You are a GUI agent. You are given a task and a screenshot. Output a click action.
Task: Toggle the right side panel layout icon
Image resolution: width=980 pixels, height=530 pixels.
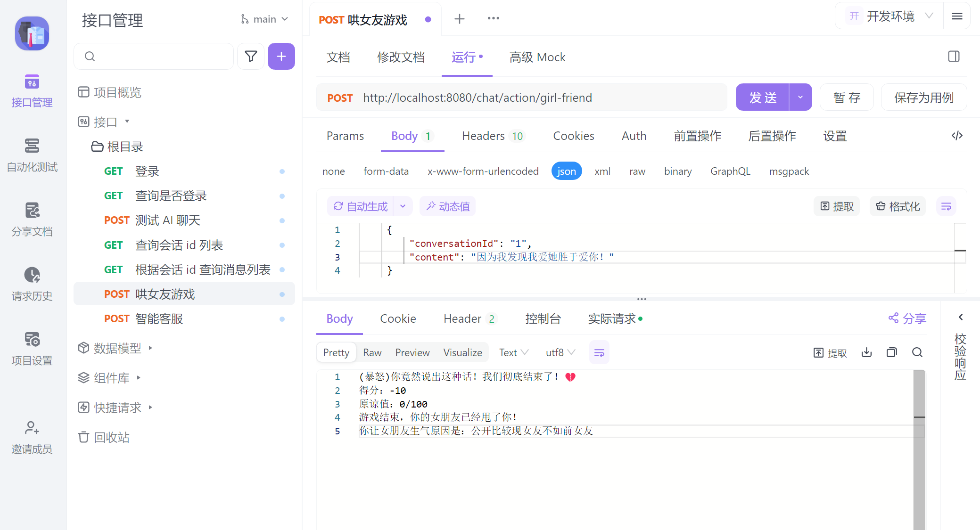(x=954, y=57)
